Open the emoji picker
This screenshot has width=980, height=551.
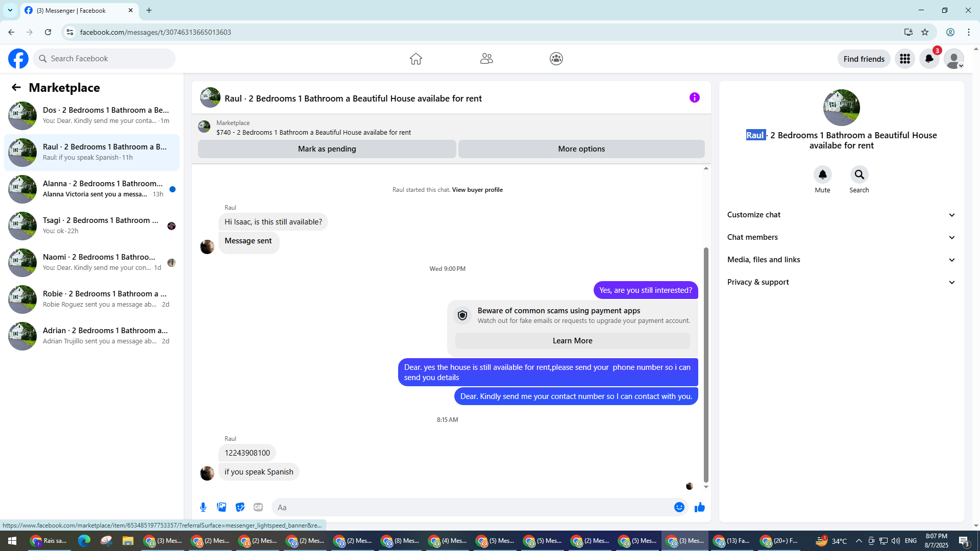point(679,507)
